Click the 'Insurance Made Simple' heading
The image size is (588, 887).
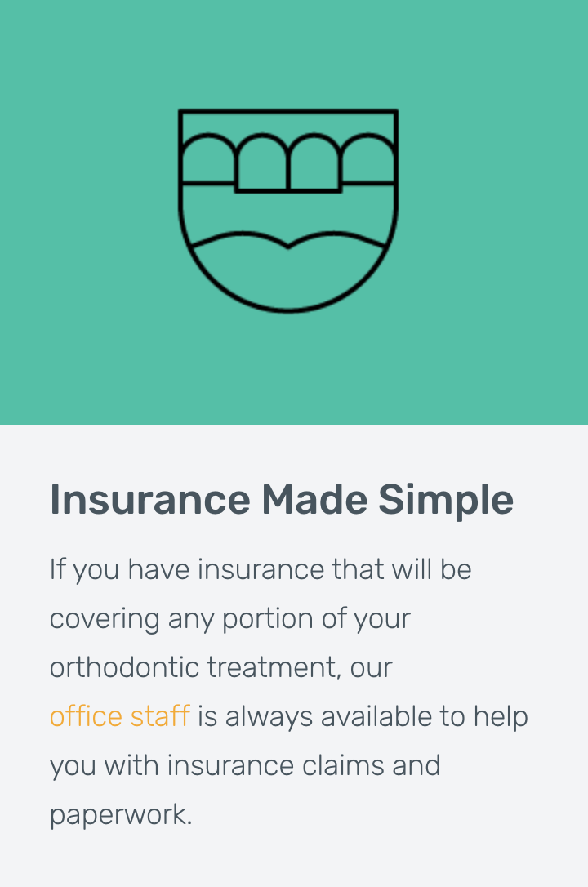(282, 501)
